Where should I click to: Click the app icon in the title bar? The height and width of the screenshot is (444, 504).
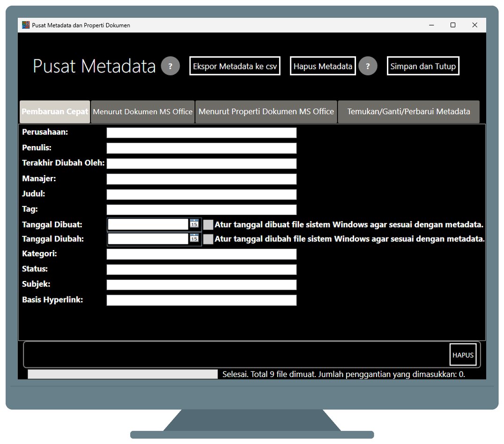(26, 25)
